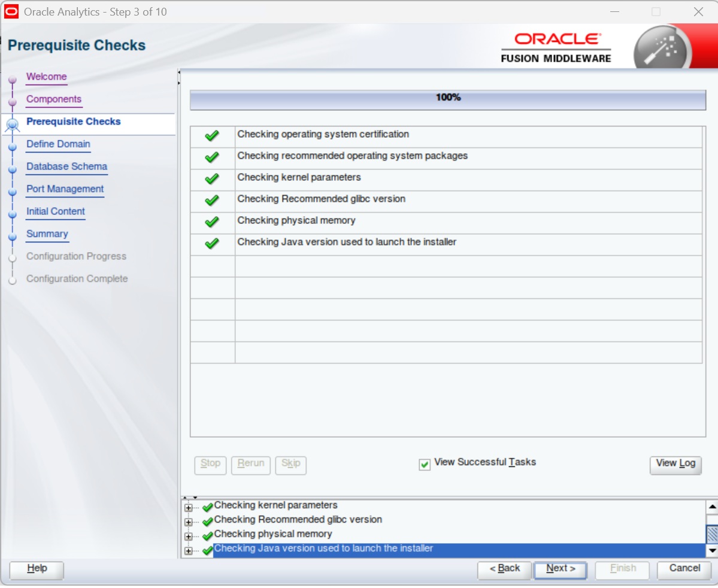
Task: Go to the Components step
Action: (x=53, y=99)
